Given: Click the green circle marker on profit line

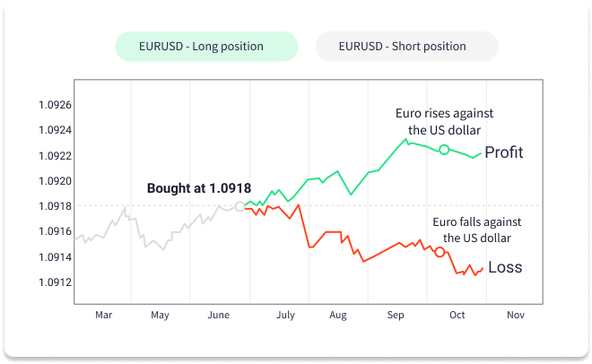Looking at the screenshot, I should tap(443, 149).
